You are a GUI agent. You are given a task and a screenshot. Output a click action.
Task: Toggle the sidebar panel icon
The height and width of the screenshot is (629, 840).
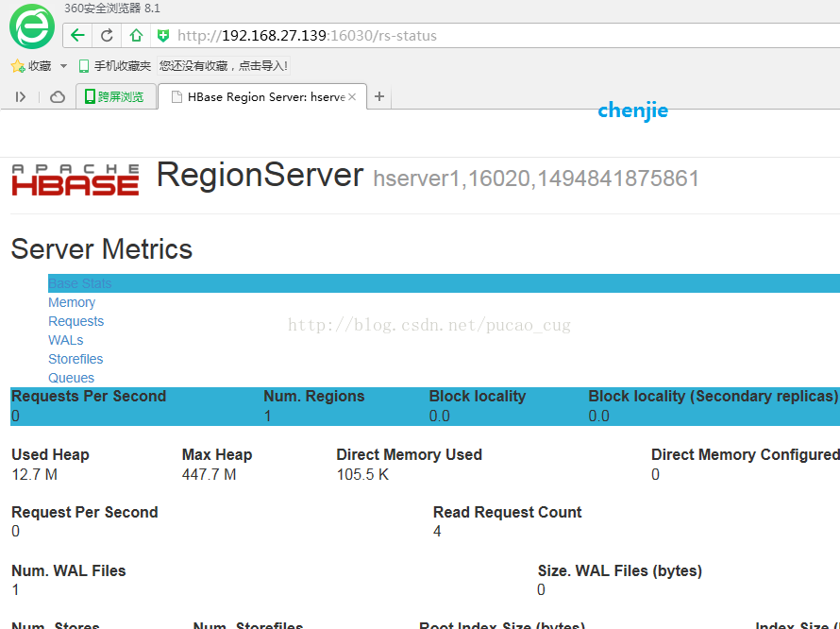pos(21,97)
